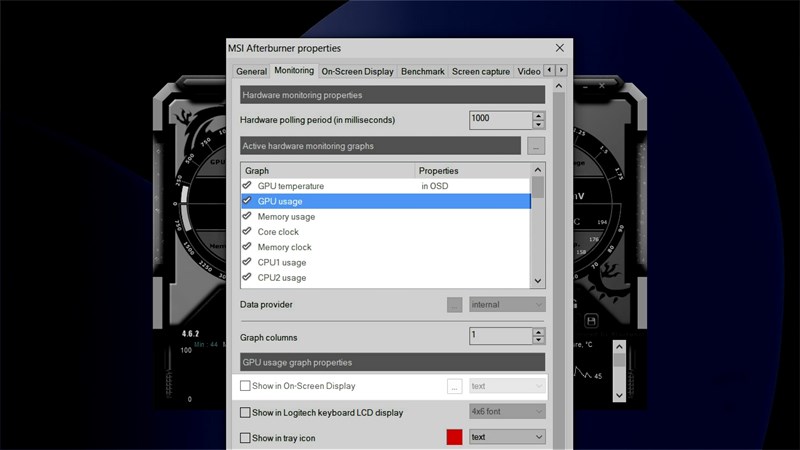
Task: Increase the Graph columns value
Action: (539, 332)
